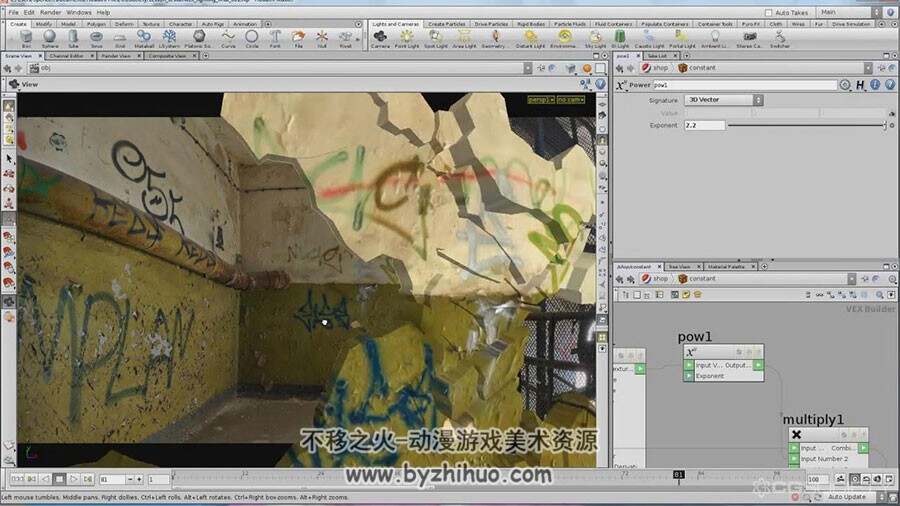
Task: Jump to the first frame
Action: click(17, 478)
